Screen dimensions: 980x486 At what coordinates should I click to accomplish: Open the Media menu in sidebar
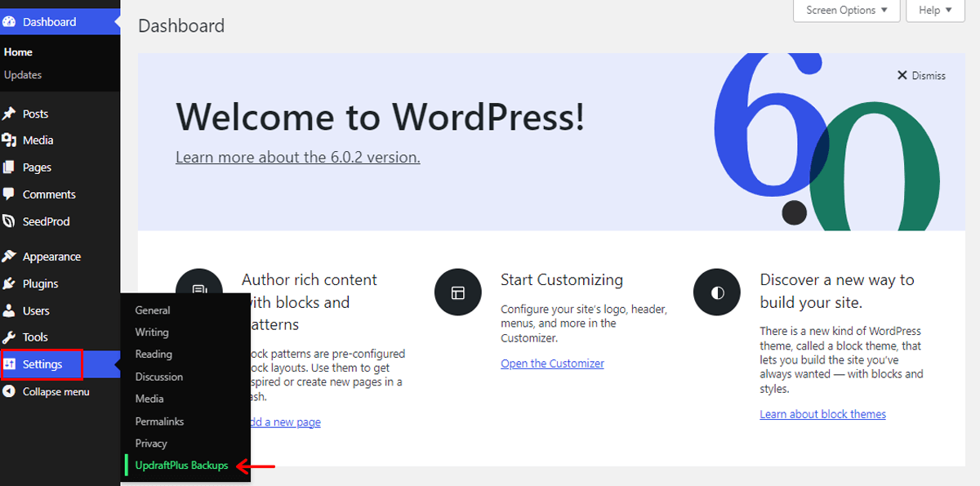click(x=38, y=140)
